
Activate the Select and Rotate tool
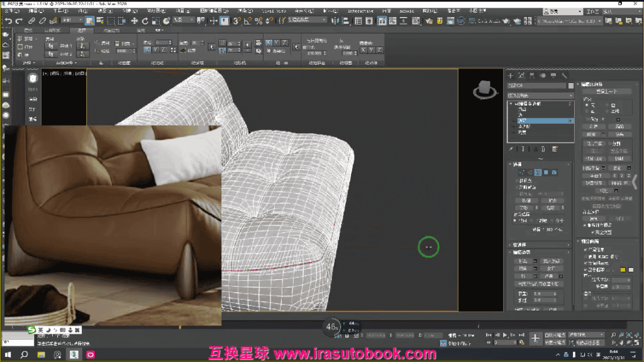(x=145, y=21)
